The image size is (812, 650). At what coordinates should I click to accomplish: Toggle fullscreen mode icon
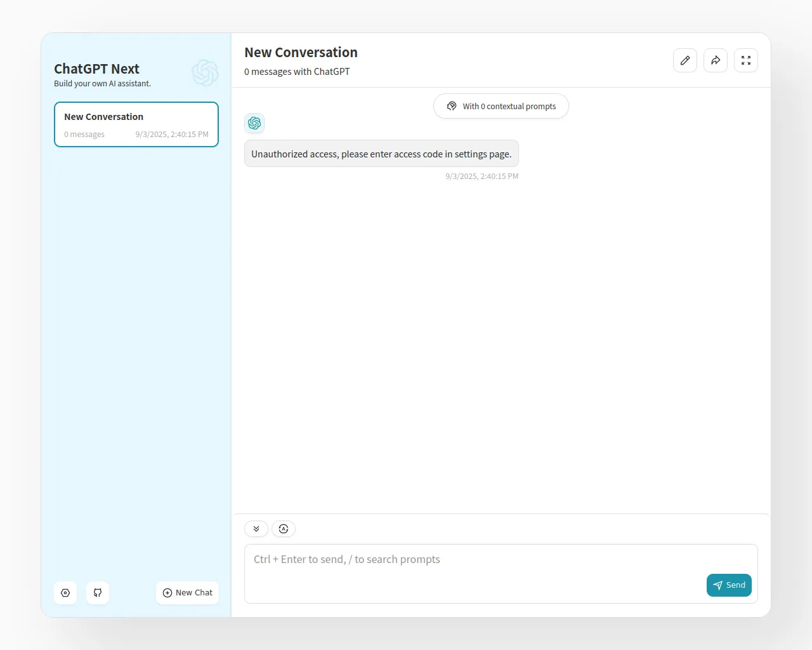(x=746, y=60)
